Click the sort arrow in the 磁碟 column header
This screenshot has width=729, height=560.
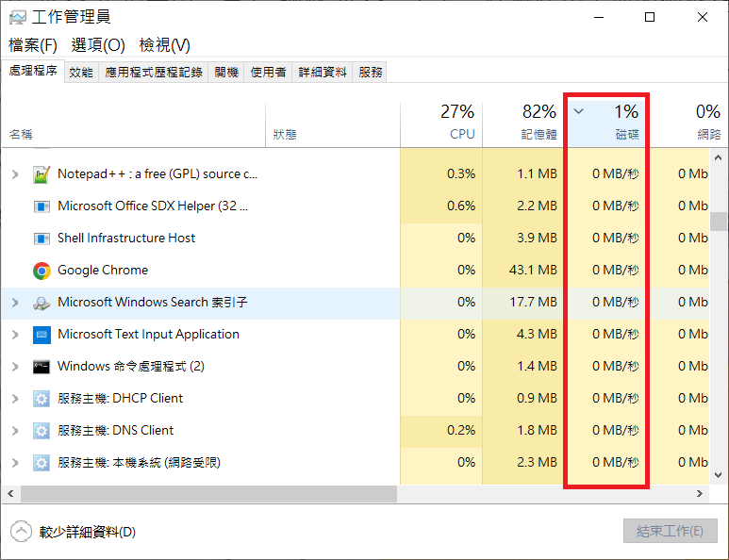pyautogui.click(x=578, y=111)
